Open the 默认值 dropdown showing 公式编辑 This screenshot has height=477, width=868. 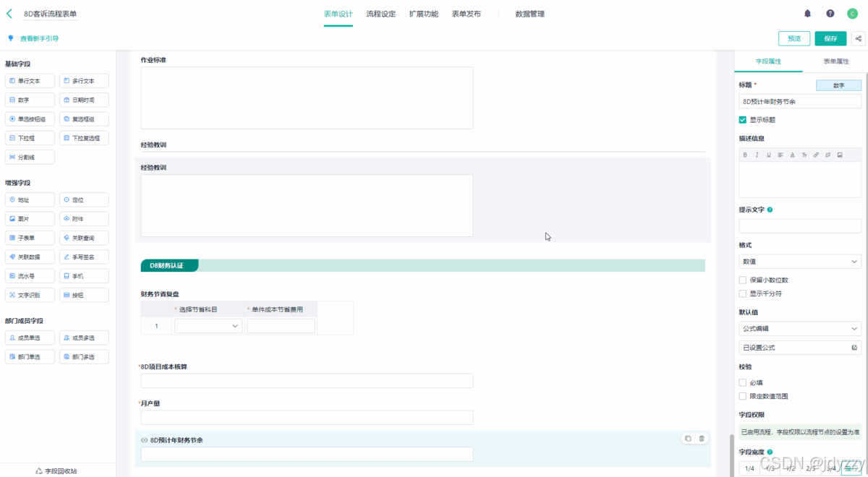(800, 329)
